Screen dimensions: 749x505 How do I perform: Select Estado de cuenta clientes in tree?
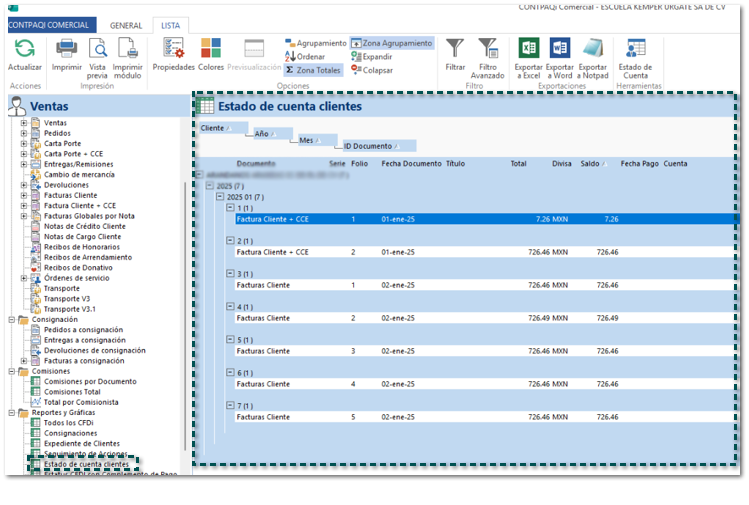86,464
